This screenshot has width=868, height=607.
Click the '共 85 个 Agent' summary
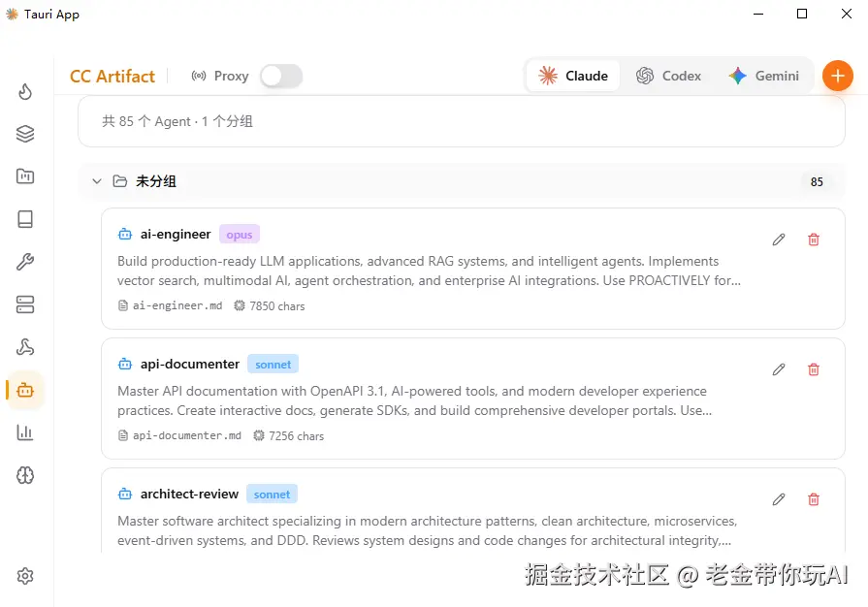point(177,121)
